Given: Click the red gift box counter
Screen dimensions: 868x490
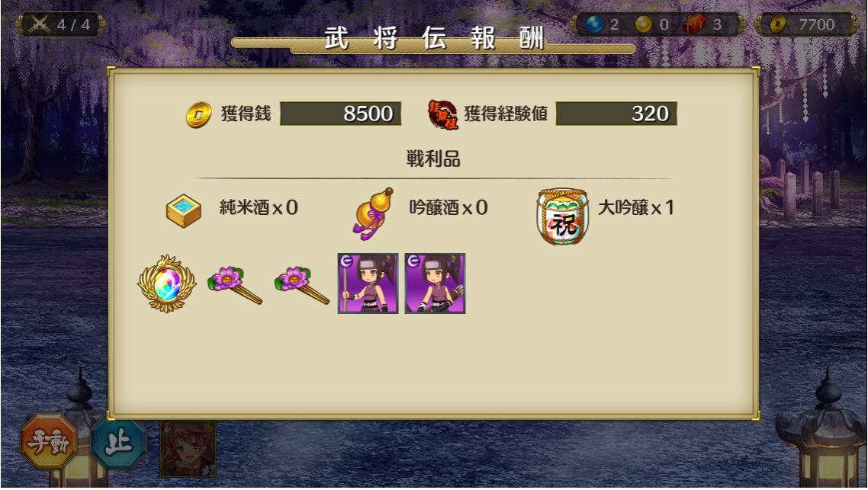Looking at the screenshot, I should (x=702, y=24).
